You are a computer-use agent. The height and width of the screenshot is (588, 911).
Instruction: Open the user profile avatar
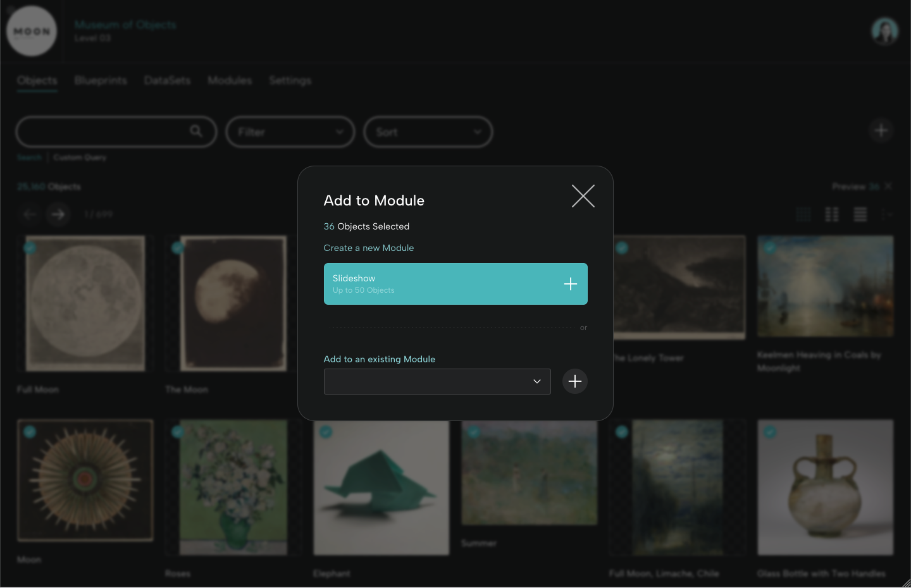point(884,30)
